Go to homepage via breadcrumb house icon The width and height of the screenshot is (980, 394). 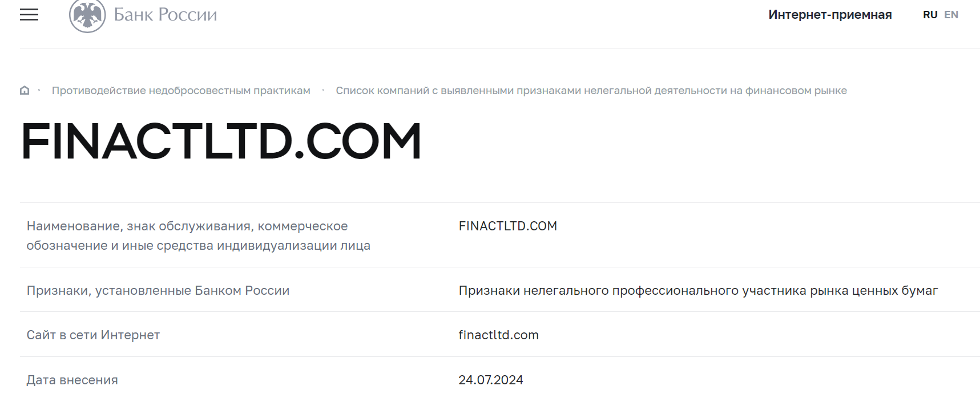(x=25, y=90)
